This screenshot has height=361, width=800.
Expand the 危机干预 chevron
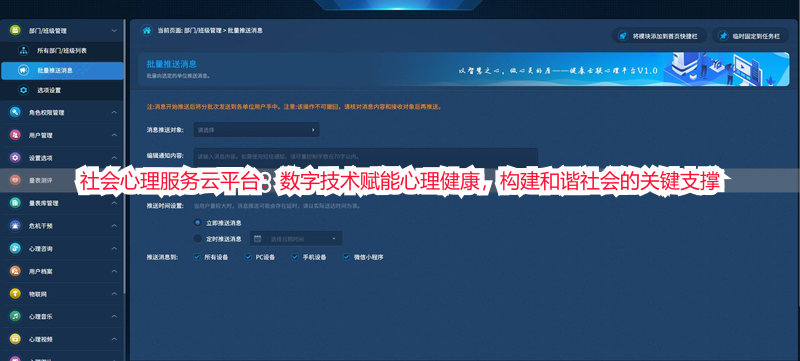[x=114, y=225]
